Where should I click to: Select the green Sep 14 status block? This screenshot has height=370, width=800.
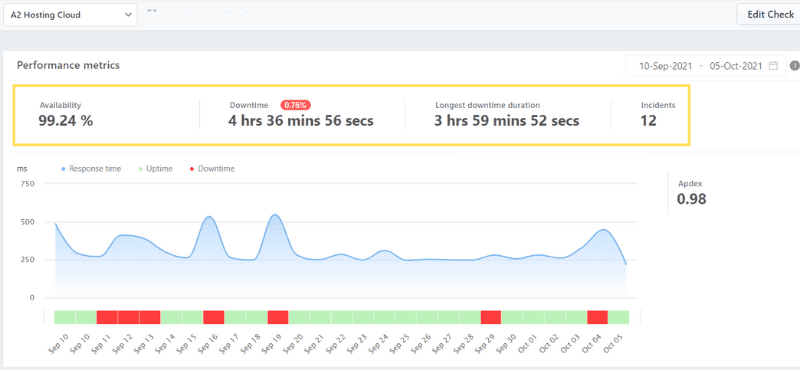171,317
